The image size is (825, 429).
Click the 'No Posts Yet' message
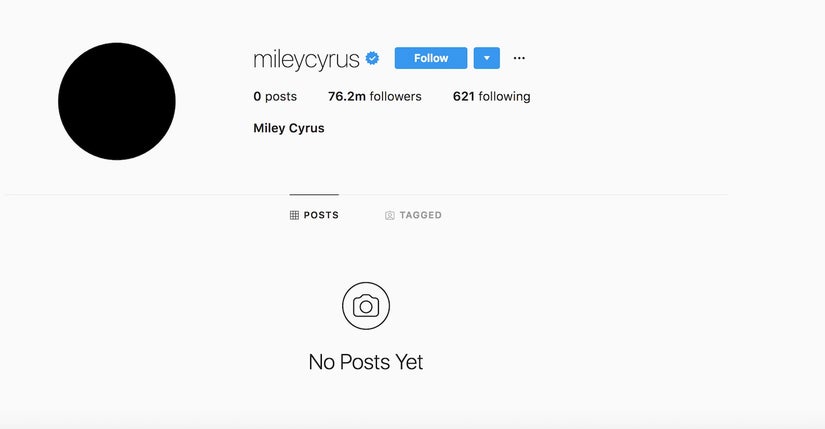coord(366,362)
